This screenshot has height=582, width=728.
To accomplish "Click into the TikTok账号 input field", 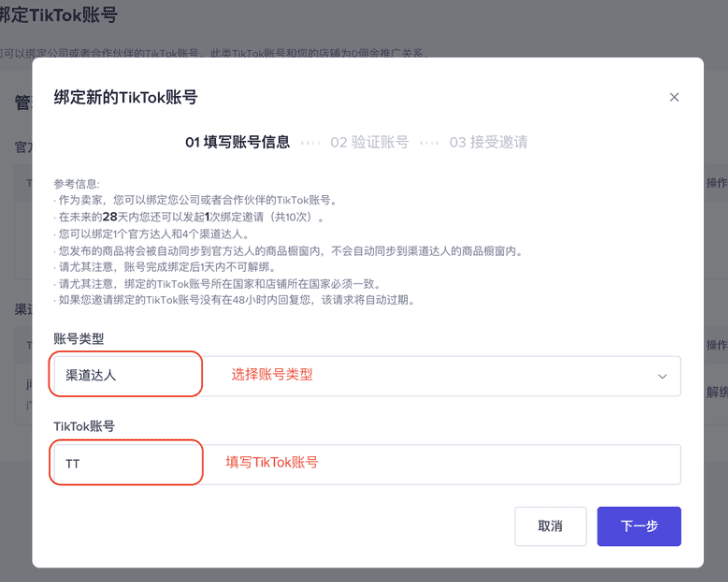I will tap(367, 464).
